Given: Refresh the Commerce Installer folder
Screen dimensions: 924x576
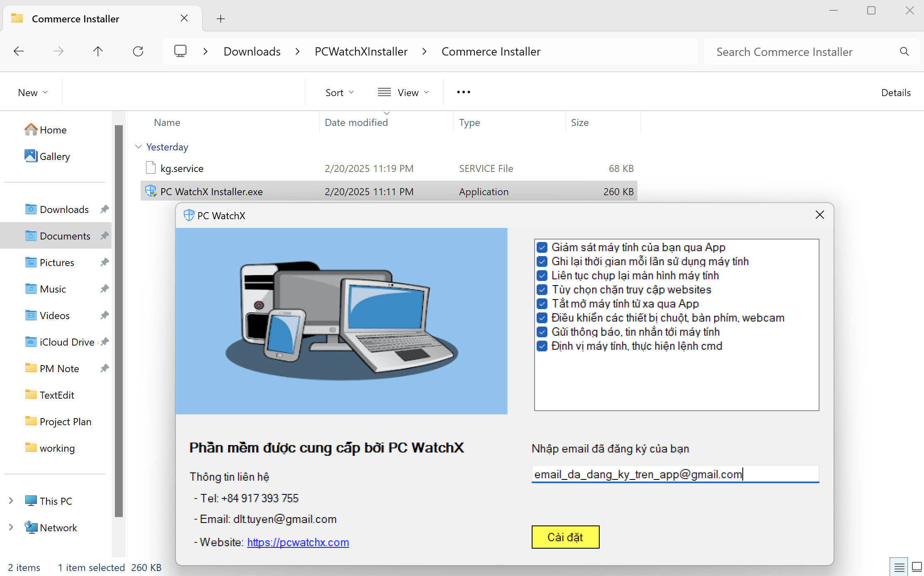Looking at the screenshot, I should [x=138, y=51].
